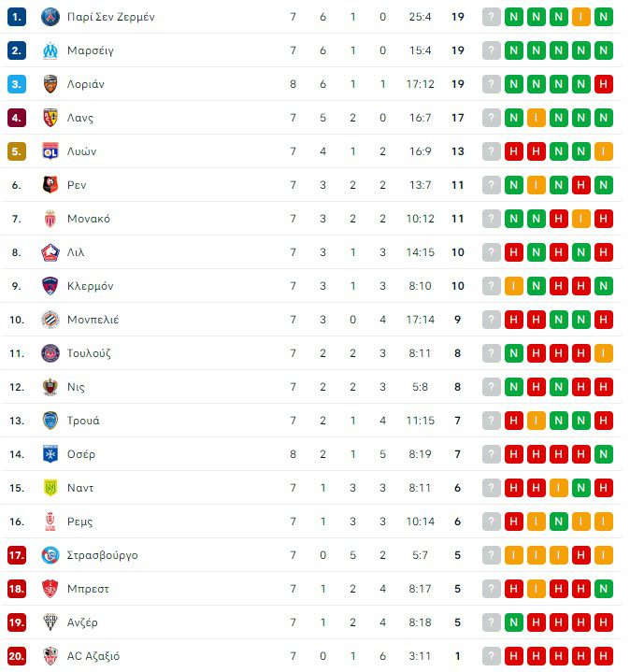Click the Lille club crest icon
Screen dimensions: 630x672
50,252
